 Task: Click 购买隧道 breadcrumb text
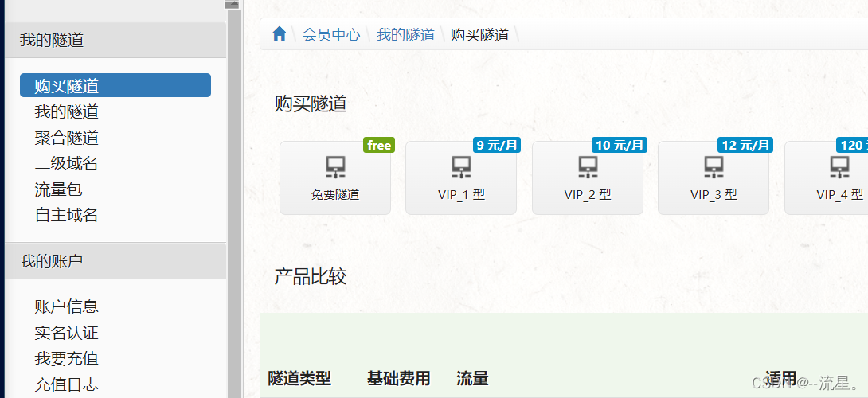(480, 35)
